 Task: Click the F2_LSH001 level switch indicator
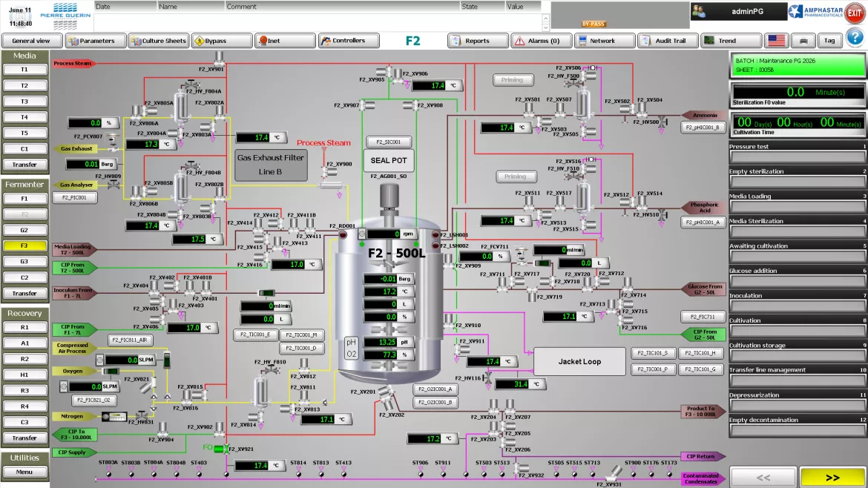pyautogui.click(x=435, y=234)
